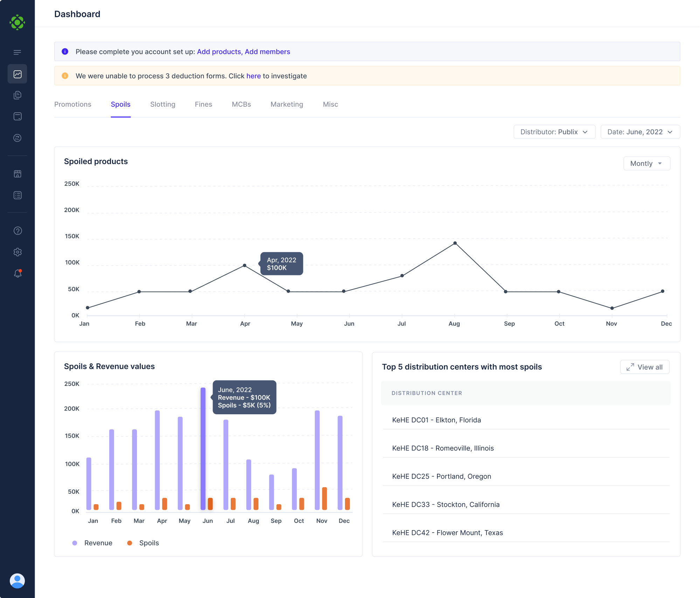
Task: Open the help question mark icon
Action: coord(17,231)
